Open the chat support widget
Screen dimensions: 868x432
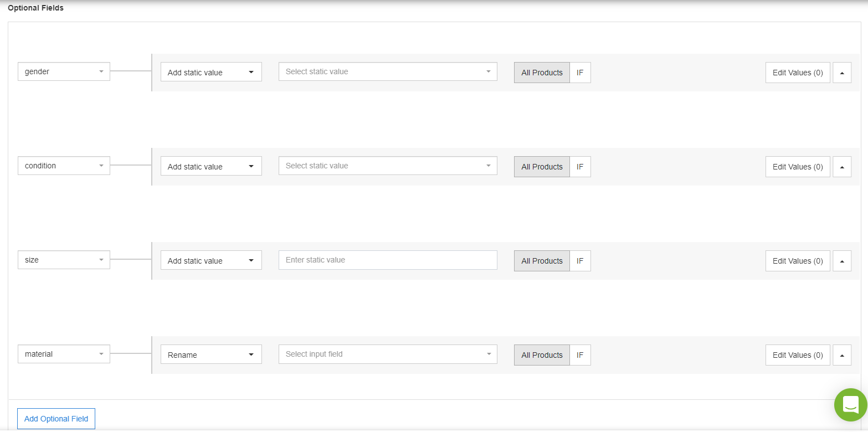pyautogui.click(x=850, y=405)
